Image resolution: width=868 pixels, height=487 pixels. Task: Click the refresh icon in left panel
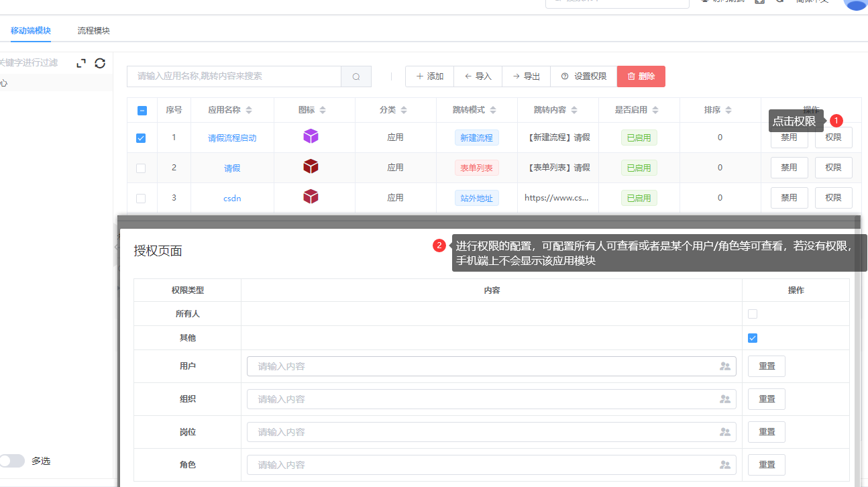100,63
